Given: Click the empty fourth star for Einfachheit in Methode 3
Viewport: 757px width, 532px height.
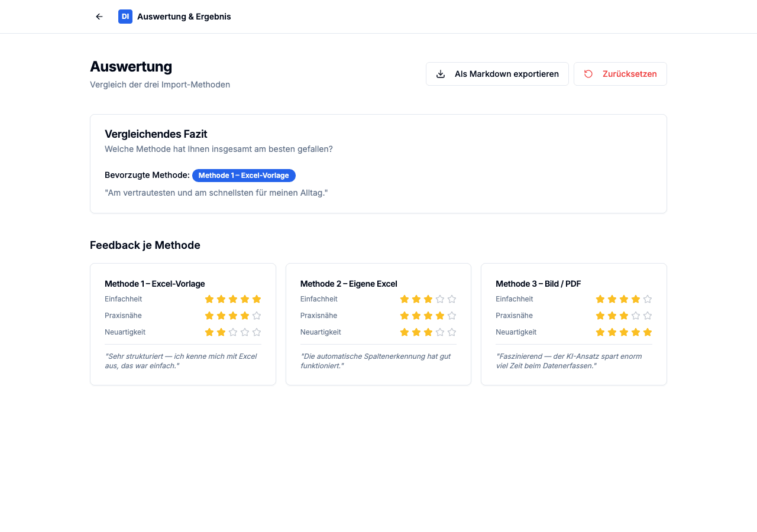Looking at the screenshot, I should 636,299.
